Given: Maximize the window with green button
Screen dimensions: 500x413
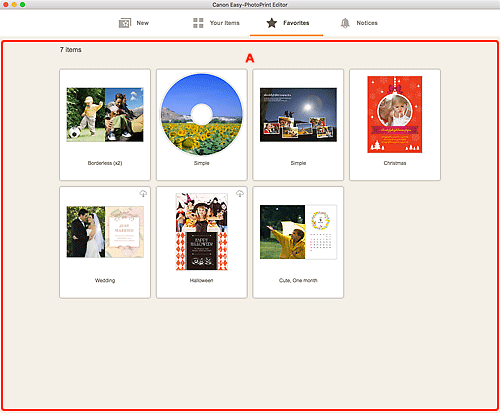Looking at the screenshot, I should (x=22, y=5).
